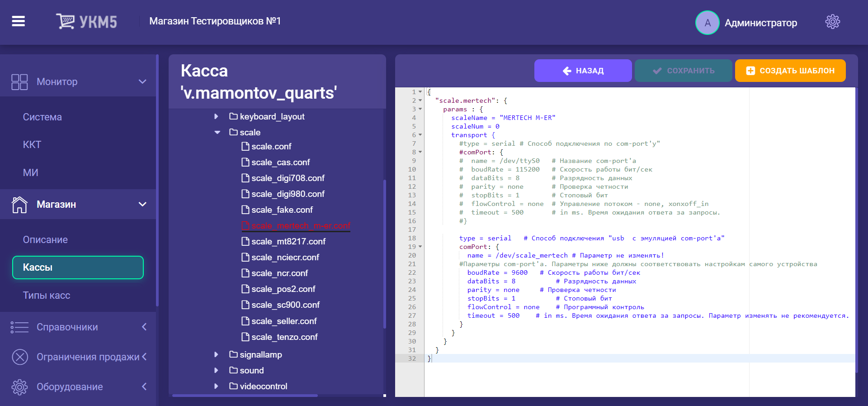Click the Магазин house icon
Viewport: 868px width, 406px height.
(19, 205)
